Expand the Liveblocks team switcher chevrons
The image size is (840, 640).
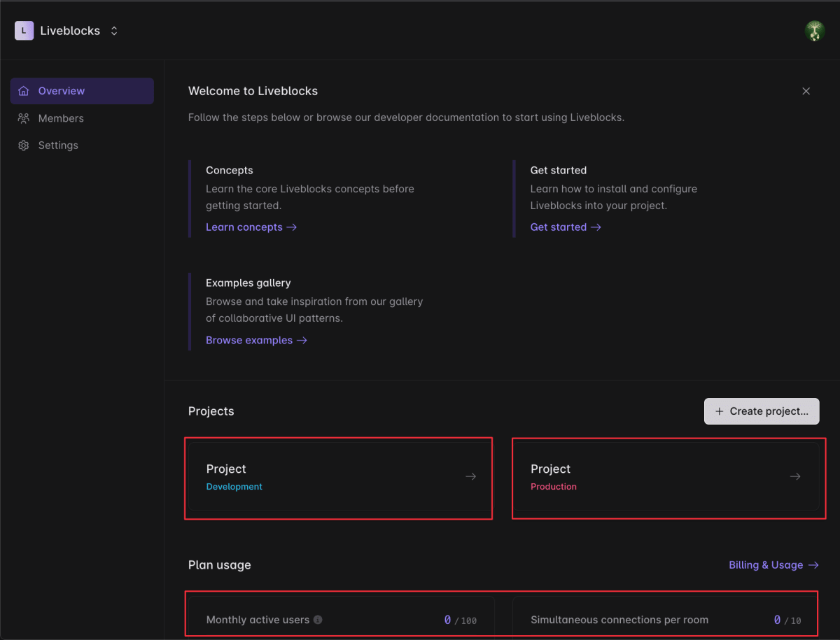pyautogui.click(x=114, y=31)
